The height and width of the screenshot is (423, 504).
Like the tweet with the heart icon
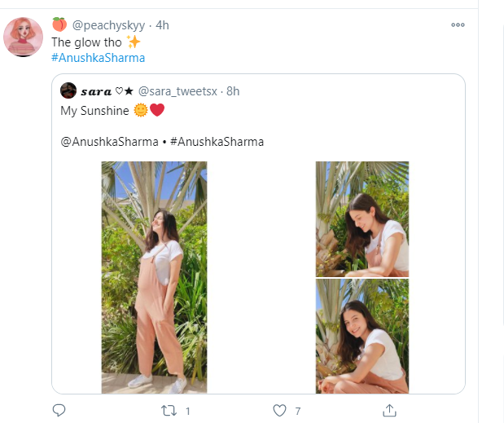278,410
